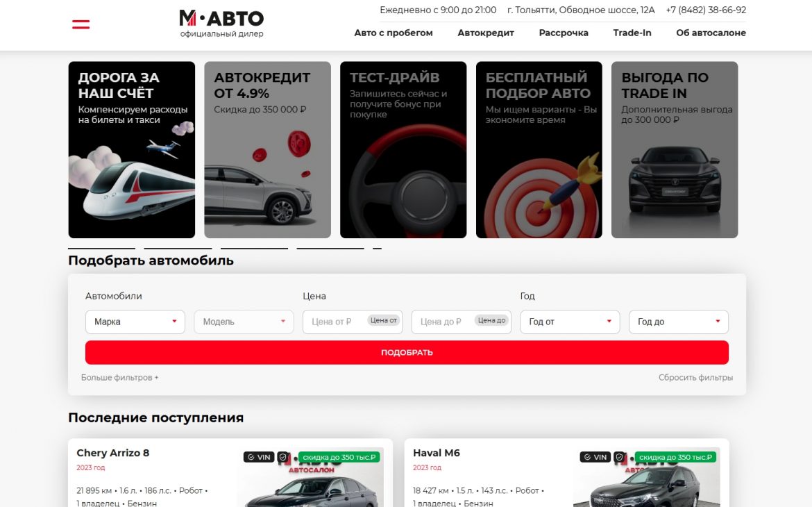This screenshot has width=812, height=507.
Task: Click Подобрать автомобиль heading
Action: tap(151, 260)
